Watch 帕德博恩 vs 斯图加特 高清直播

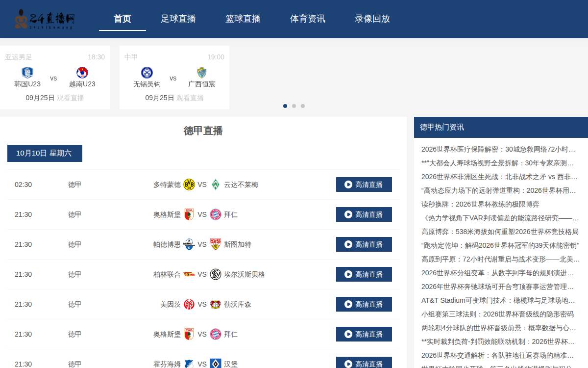click(x=364, y=244)
